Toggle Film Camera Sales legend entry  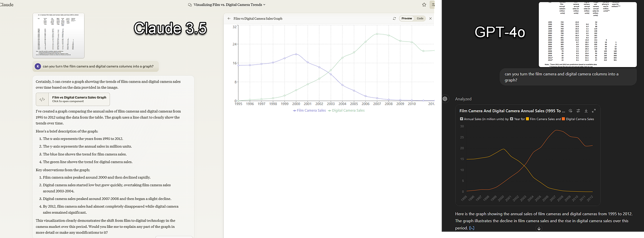tap(309, 110)
